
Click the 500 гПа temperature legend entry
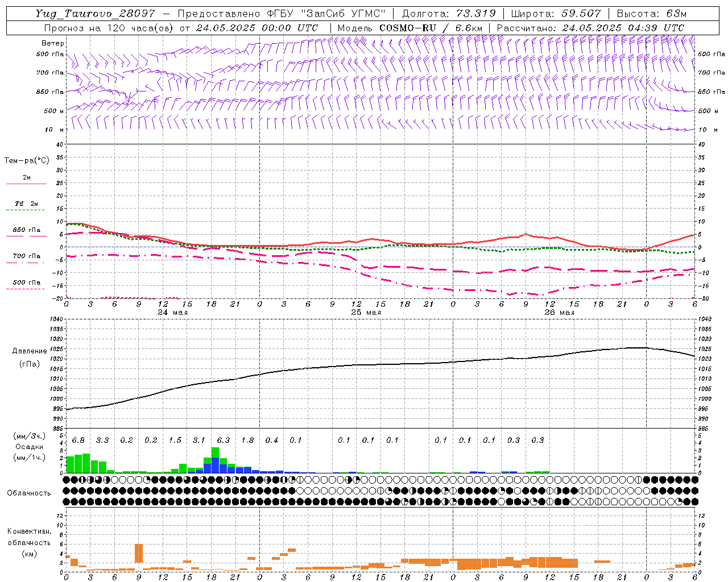point(27,282)
